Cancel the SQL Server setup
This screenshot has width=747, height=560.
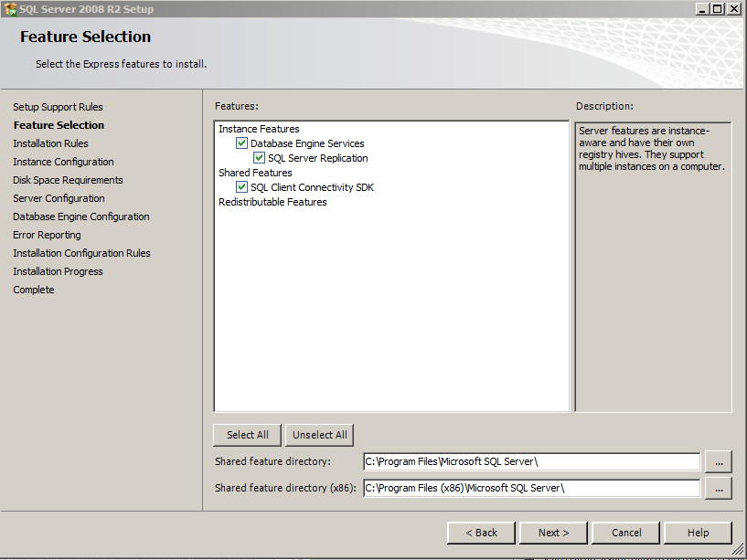click(x=626, y=533)
